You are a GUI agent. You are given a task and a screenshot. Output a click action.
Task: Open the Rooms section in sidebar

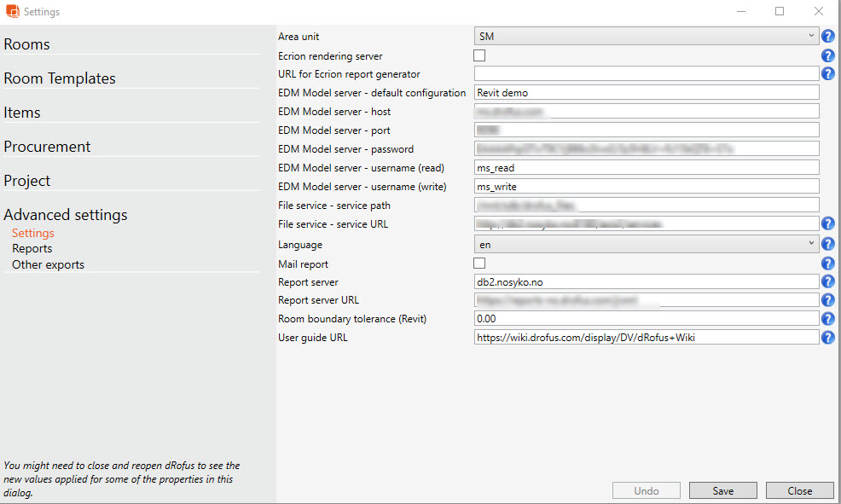tap(27, 44)
